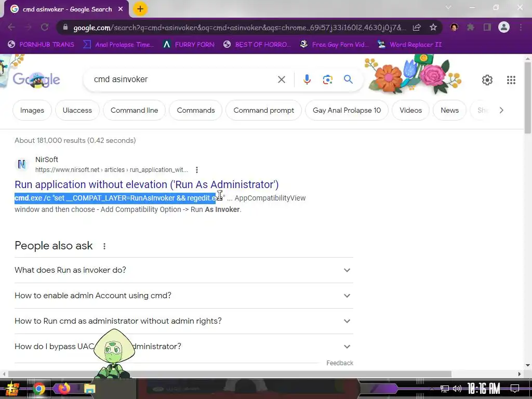Bookmark this page with the star icon
The image size is (532, 399).
pos(433,28)
